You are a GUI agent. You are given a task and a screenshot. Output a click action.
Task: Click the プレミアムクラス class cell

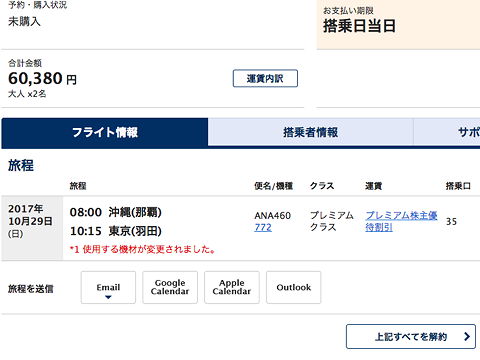click(x=331, y=221)
